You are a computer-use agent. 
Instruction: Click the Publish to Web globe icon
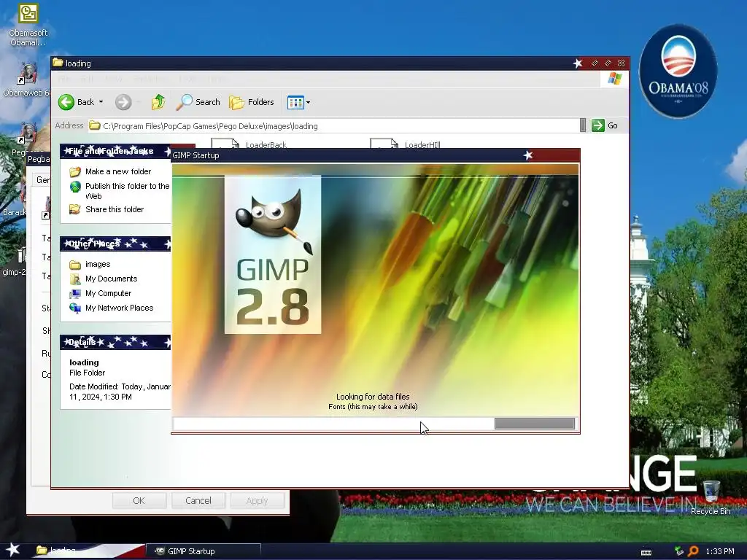pos(75,187)
